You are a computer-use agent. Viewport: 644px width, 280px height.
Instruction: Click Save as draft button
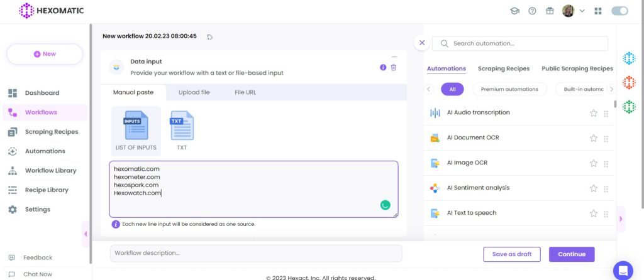click(512, 254)
